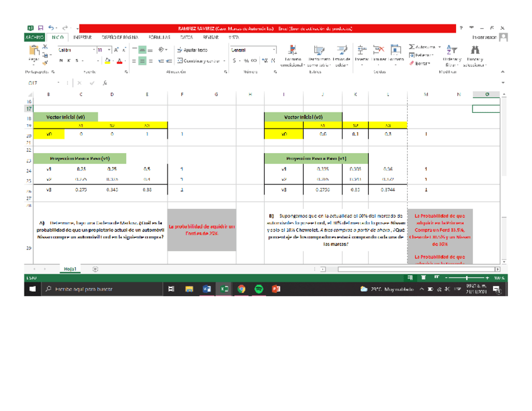Open Buscar y seleccionar

point(475,56)
